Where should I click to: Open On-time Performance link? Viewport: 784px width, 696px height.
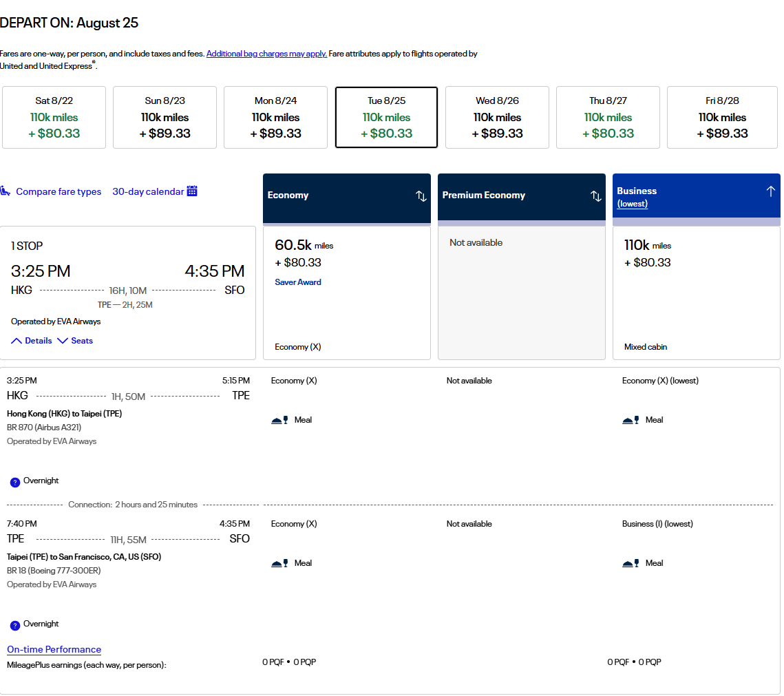point(54,649)
